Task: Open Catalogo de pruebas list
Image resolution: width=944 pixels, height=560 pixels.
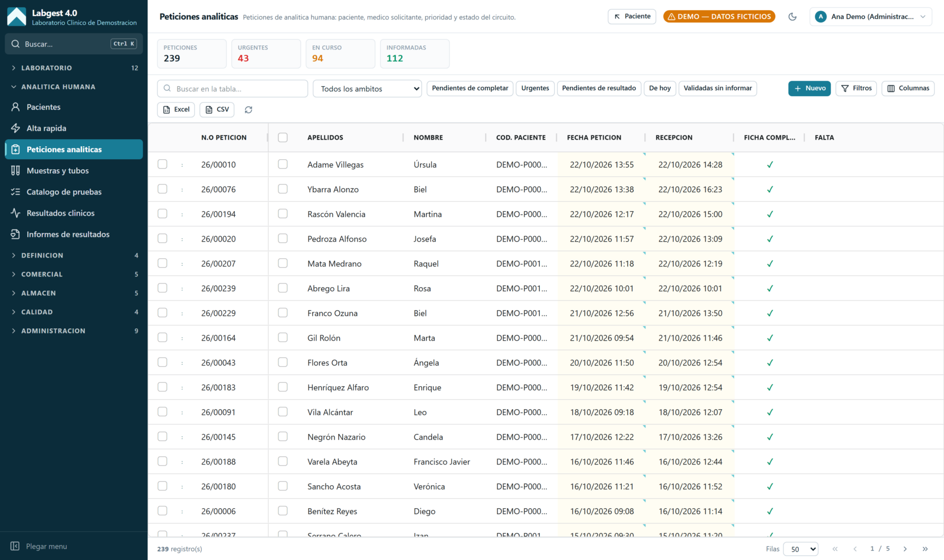Action: coord(74,192)
